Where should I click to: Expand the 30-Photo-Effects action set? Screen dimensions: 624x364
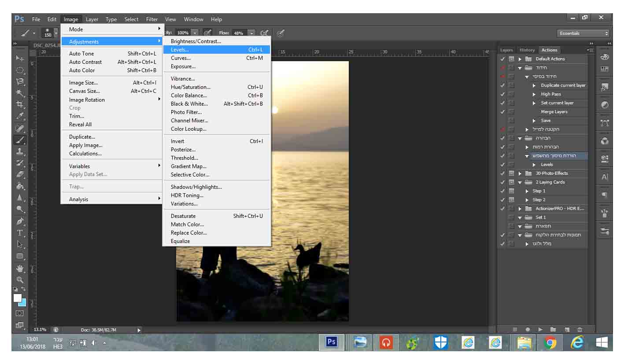(520, 173)
